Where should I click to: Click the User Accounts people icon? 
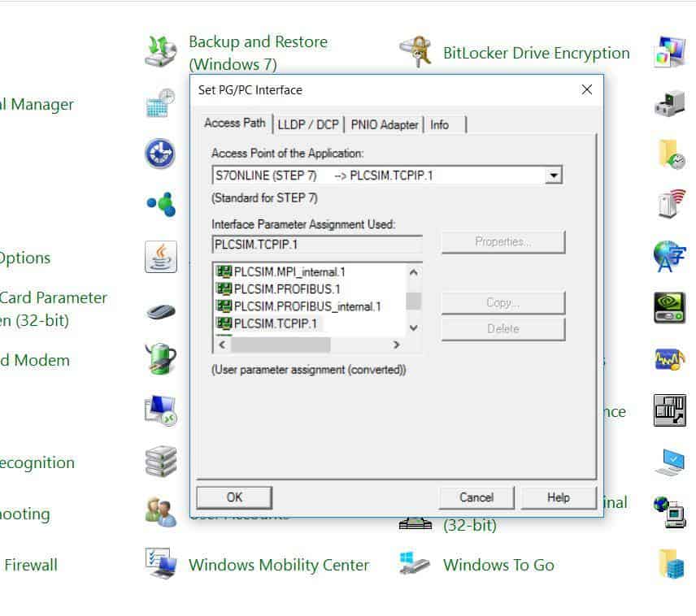pyautogui.click(x=160, y=512)
